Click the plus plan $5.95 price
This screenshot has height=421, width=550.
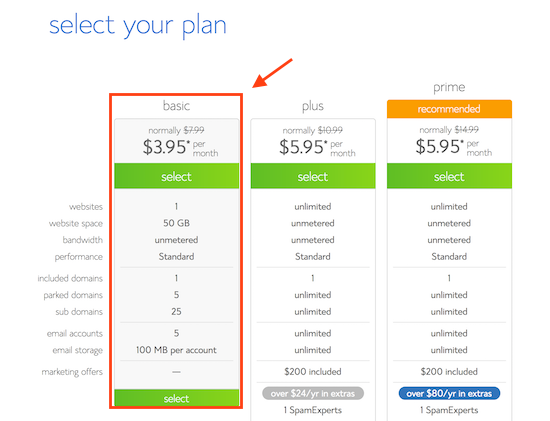pyautogui.click(x=317, y=147)
